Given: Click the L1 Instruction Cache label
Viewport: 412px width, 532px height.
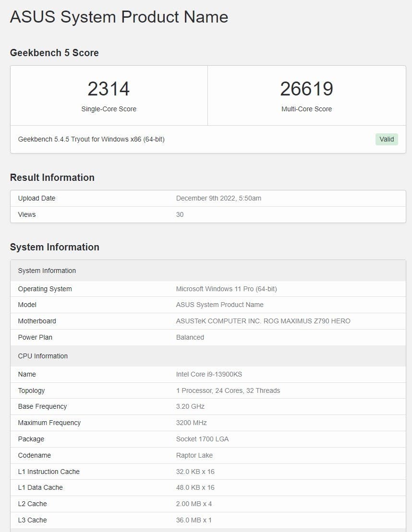Looking at the screenshot, I should click(48, 472).
